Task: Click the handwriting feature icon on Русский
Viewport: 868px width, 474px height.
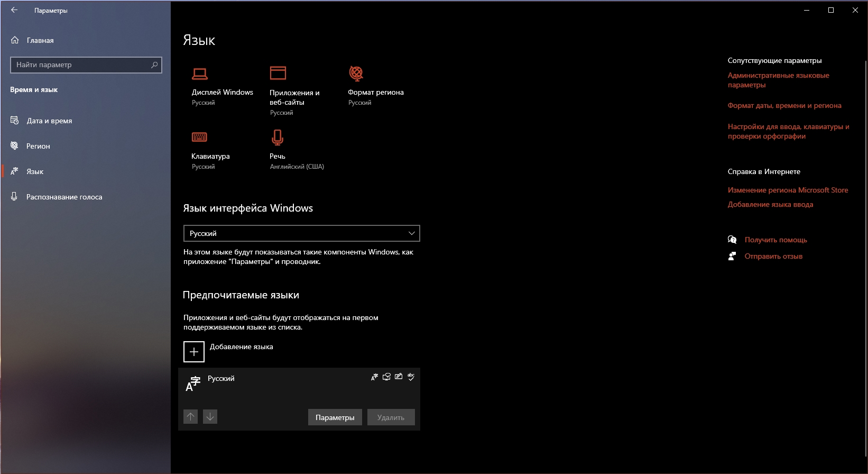Action: click(399, 377)
